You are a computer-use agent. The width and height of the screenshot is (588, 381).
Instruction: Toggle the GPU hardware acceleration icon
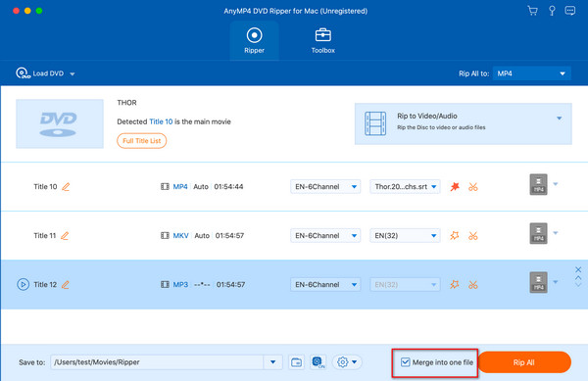coord(318,362)
